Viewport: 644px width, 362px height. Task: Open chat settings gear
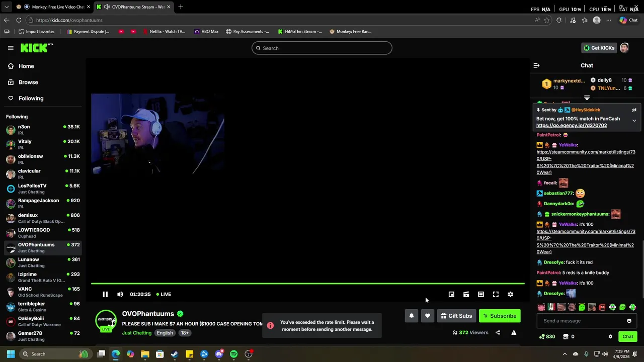pos(610,337)
